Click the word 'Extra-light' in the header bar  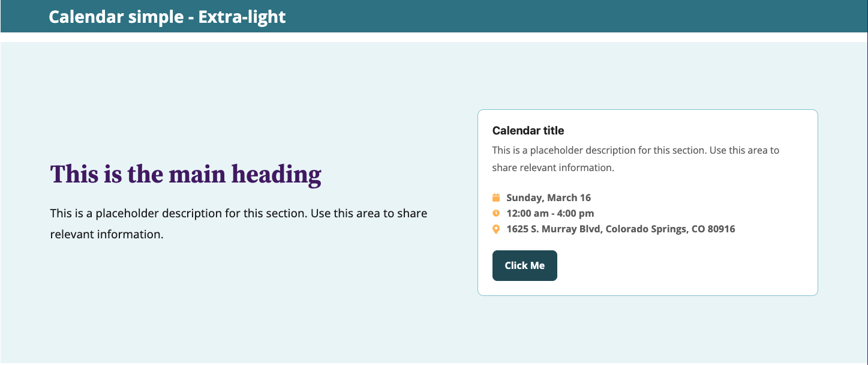coord(242,17)
